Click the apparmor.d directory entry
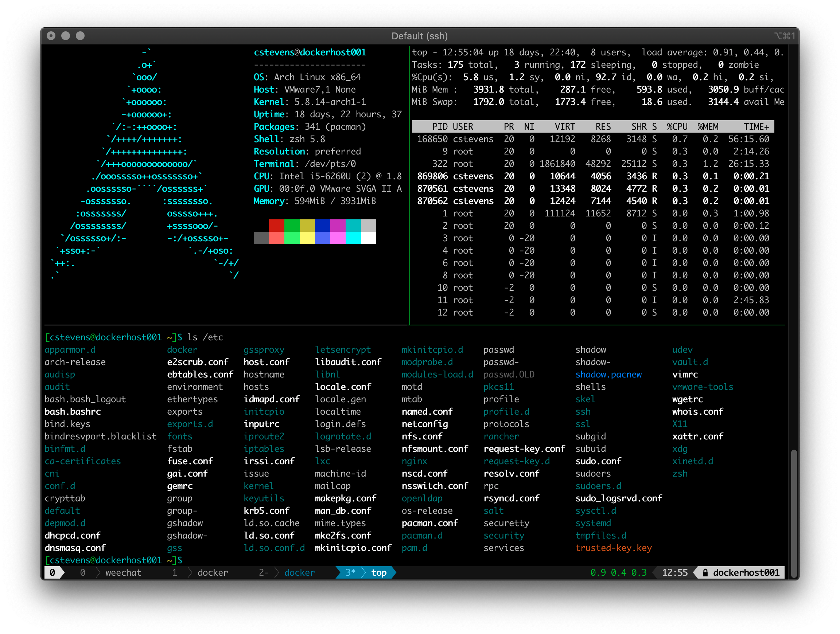This screenshot has height=634, width=840. click(x=70, y=349)
